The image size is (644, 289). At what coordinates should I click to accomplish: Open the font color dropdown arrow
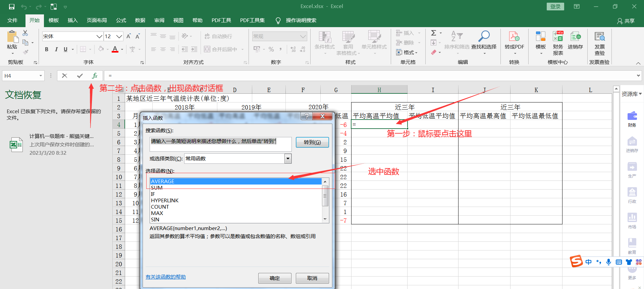pyautogui.click(x=122, y=50)
